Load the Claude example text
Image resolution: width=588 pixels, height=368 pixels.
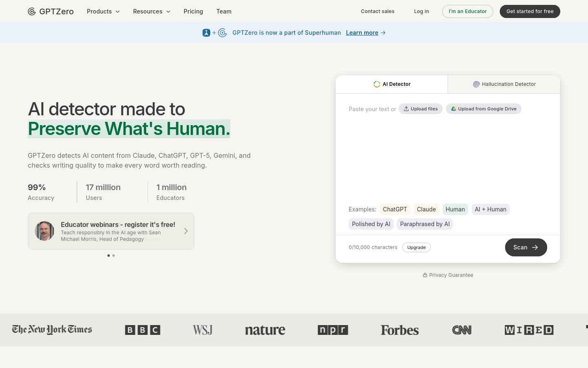426,209
